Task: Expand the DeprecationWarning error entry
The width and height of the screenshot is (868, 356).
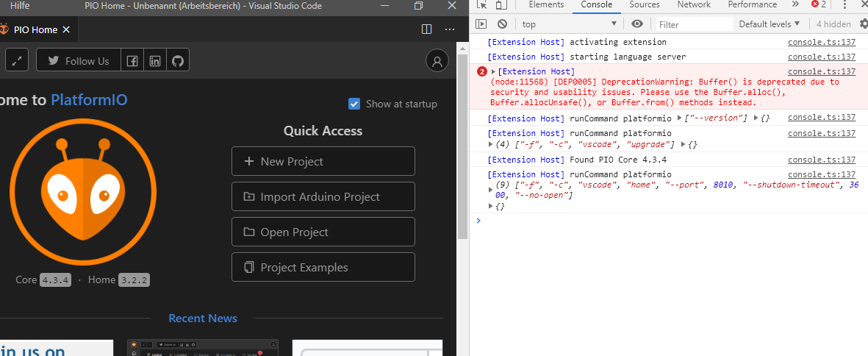Action: (x=494, y=71)
